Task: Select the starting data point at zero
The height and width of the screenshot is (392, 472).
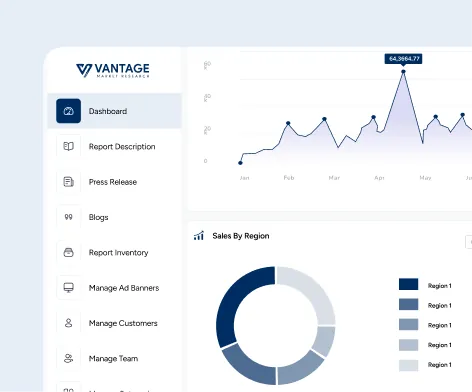Action: point(240,163)
